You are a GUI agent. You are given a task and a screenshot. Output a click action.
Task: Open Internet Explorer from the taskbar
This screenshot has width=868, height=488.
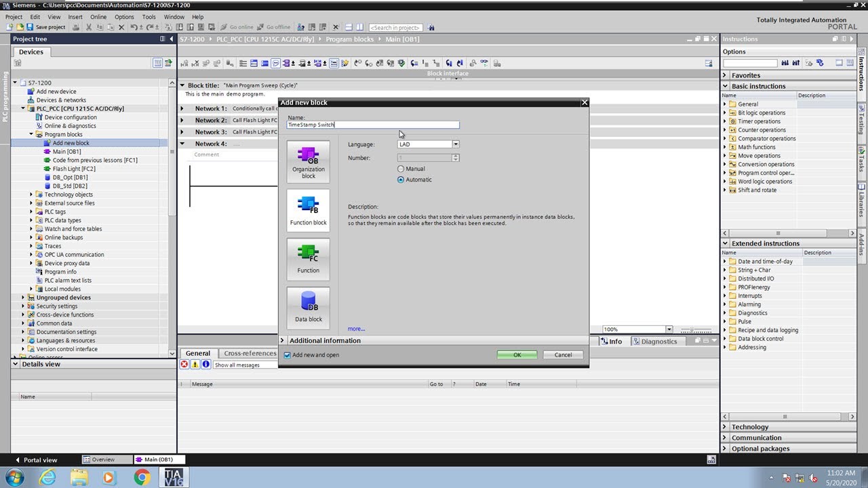[x=48, y=478]
